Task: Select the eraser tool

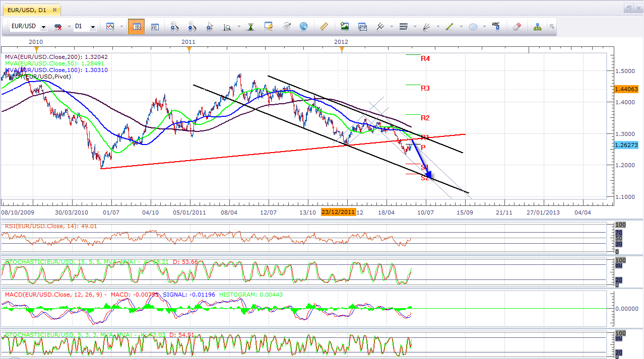Action: (517, 27)
